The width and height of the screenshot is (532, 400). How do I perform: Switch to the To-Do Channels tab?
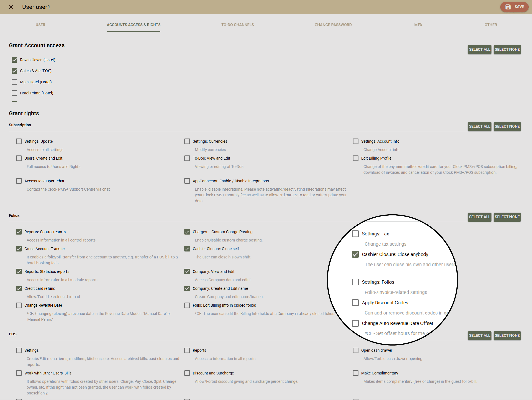[x=237, y=25]
